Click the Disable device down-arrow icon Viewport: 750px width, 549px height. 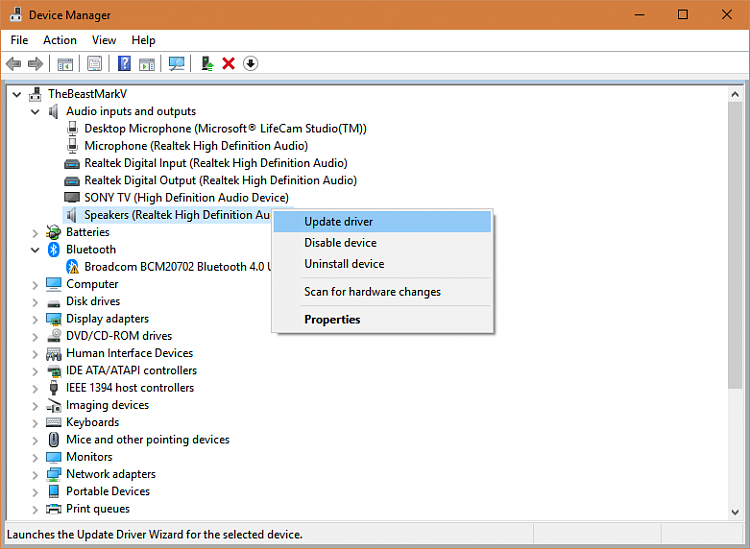coord(251,64)
